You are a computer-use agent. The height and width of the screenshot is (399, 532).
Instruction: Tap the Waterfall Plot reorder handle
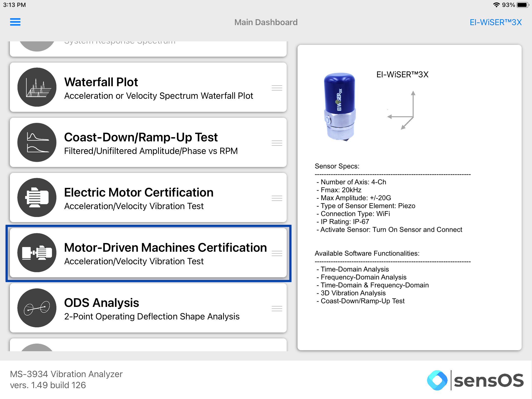(x=277, y=88)
